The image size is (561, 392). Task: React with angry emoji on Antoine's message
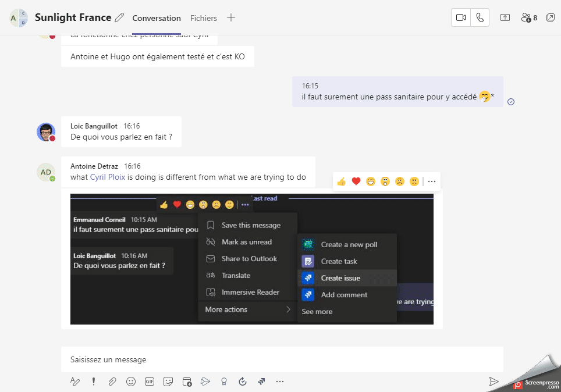pos(414,181)
